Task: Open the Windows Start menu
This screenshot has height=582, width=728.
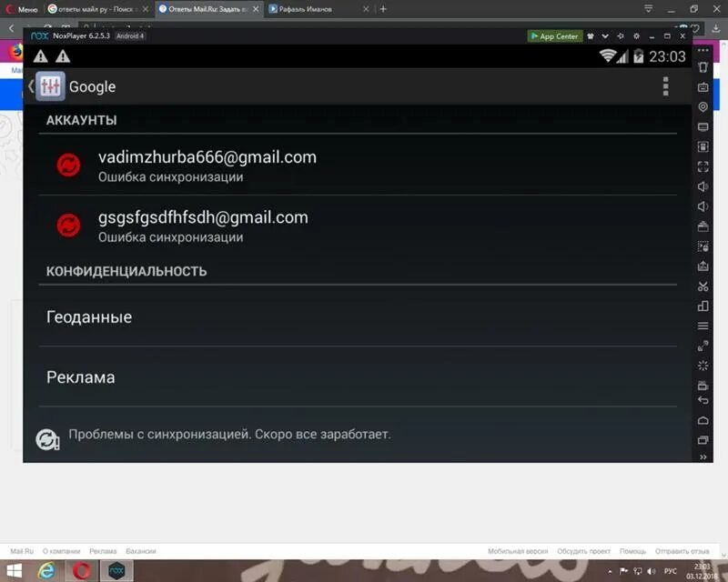Action: [x=14, y=571]
